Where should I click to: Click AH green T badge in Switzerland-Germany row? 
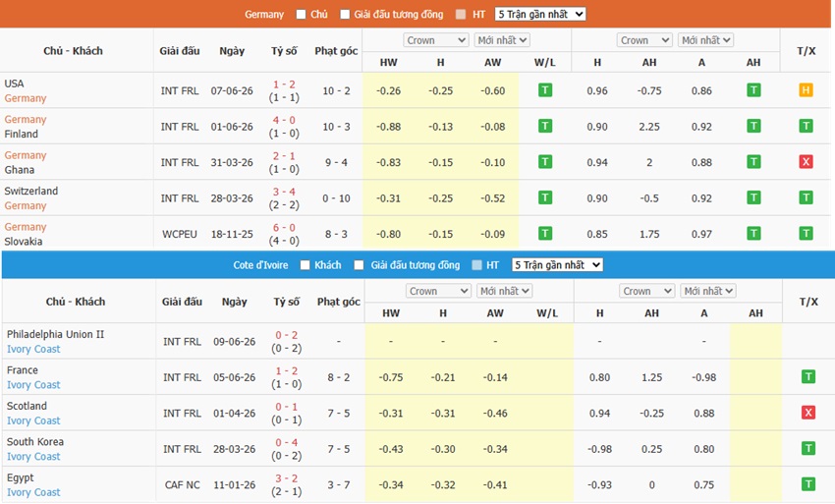point(753,197)
